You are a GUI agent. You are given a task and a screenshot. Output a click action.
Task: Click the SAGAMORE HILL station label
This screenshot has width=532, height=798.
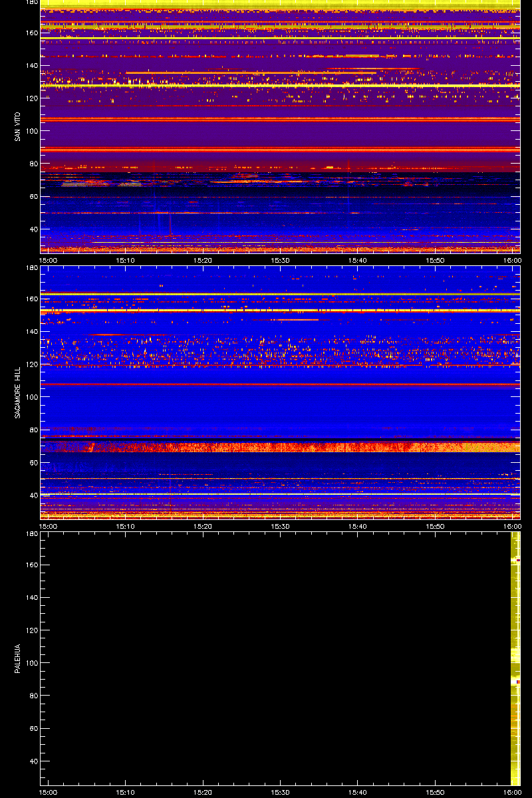coord(18,392)
